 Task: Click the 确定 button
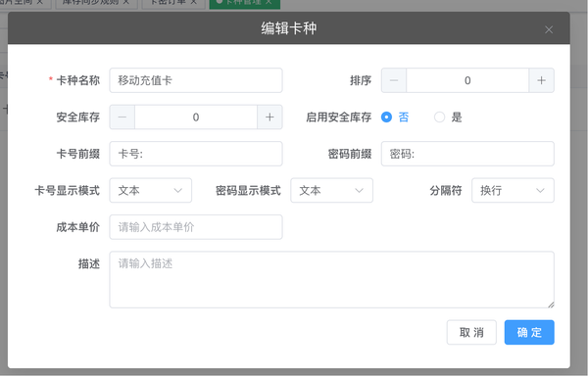[x=529, y=332]
